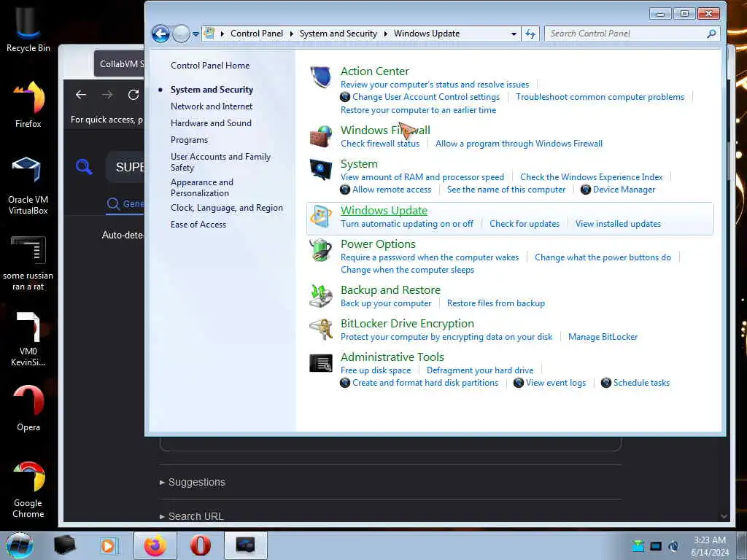Click the Action Center heading
The height and width of the screenshot is (560, 747).
[374, 71]
